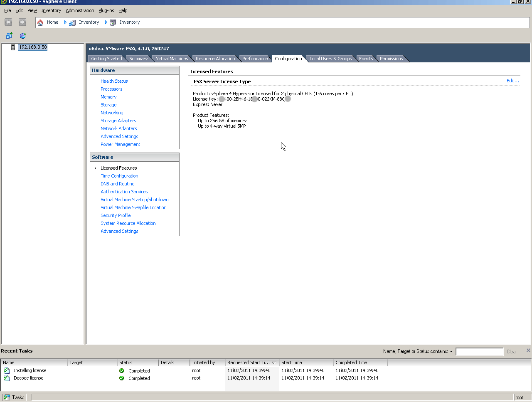Switch to the Performance tab
The image size is (532, 402).
tap(255, 59)
